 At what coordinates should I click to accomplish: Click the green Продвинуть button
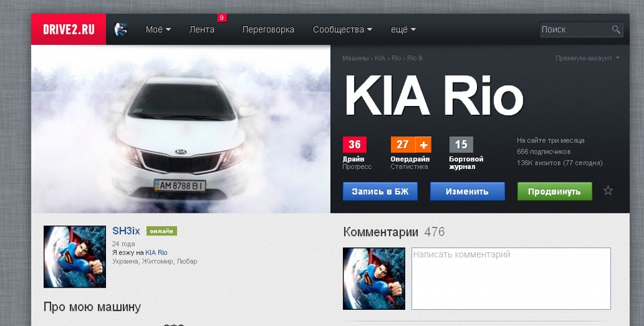tap(555, 191)
